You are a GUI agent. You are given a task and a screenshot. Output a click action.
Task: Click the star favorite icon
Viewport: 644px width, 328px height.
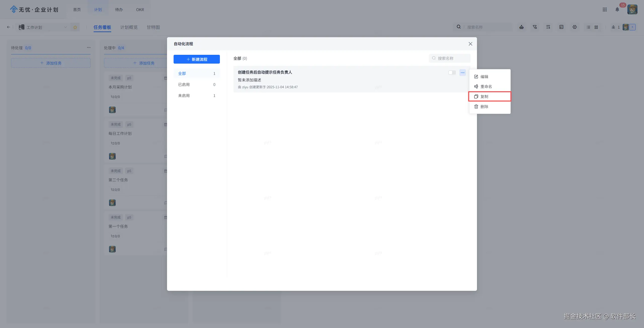point(75,27)
